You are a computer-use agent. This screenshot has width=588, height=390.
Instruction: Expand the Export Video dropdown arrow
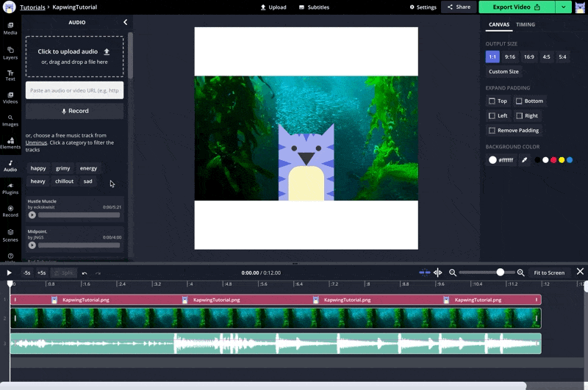pos(563,7)
